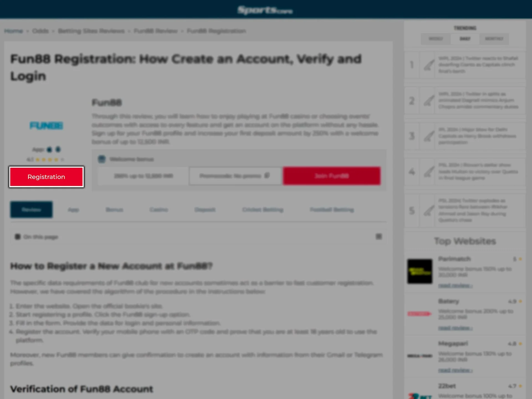The height and width of the screenshot is (399, 532).
Task: Select the Daily trending tab
Action: click(x=465, y=39)
